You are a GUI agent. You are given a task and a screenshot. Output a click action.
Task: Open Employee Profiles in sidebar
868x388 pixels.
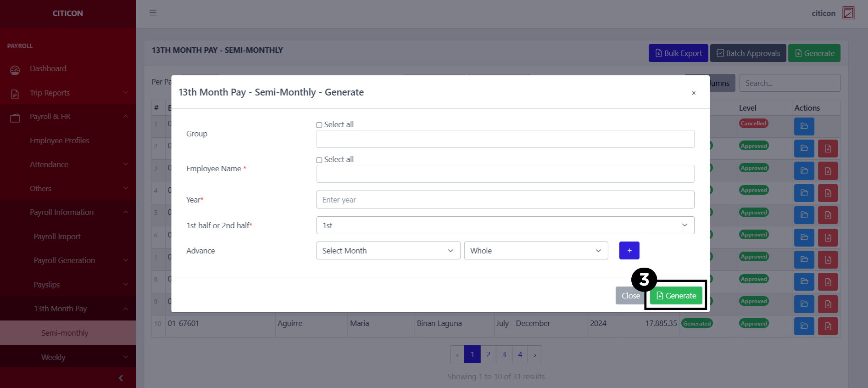tap(60, 141)
